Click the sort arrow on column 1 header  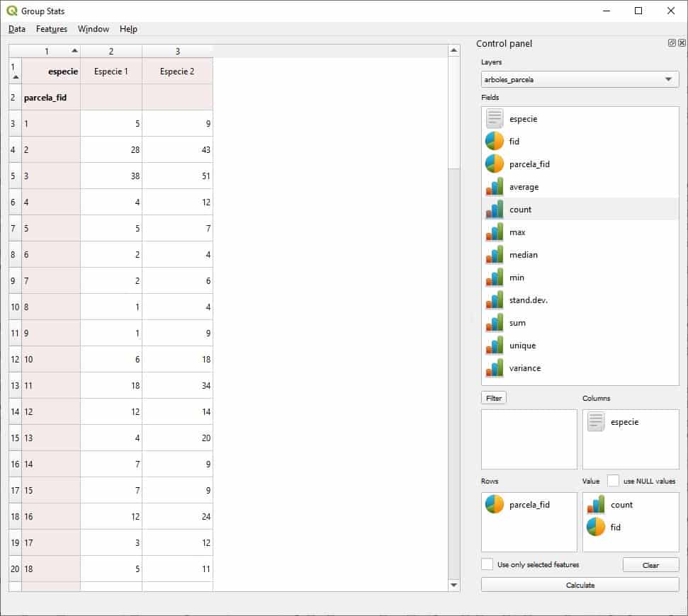click(x=74, y=51)
